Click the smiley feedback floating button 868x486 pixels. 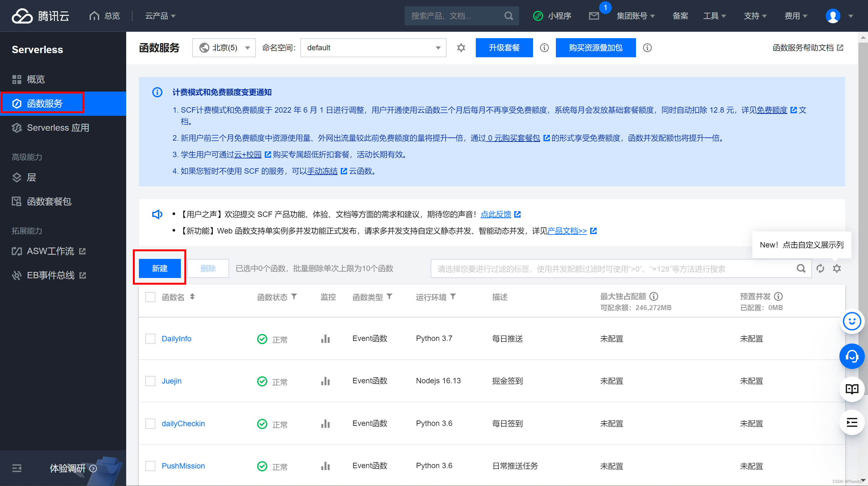pyautogui.click(x=851, y=322)
